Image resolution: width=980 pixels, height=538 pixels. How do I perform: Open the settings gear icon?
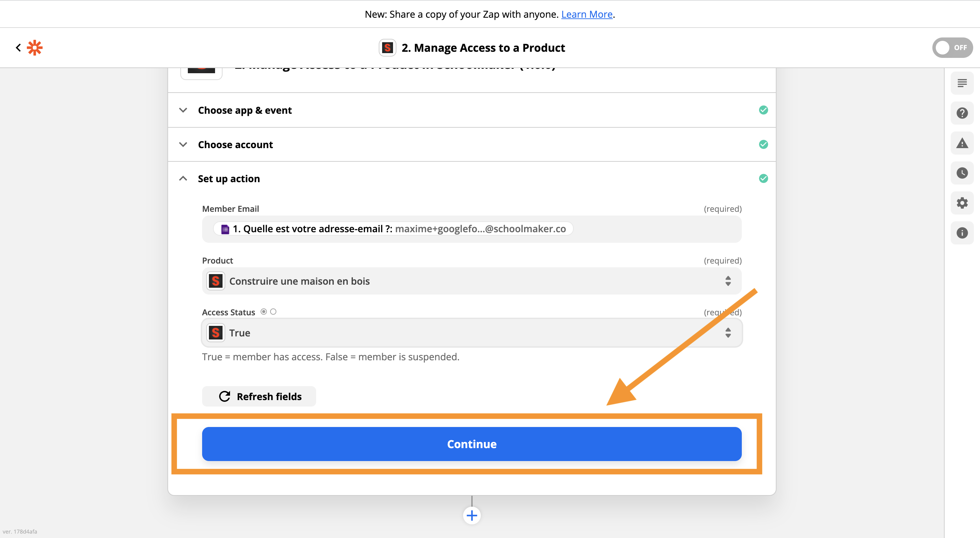[962, 203]
